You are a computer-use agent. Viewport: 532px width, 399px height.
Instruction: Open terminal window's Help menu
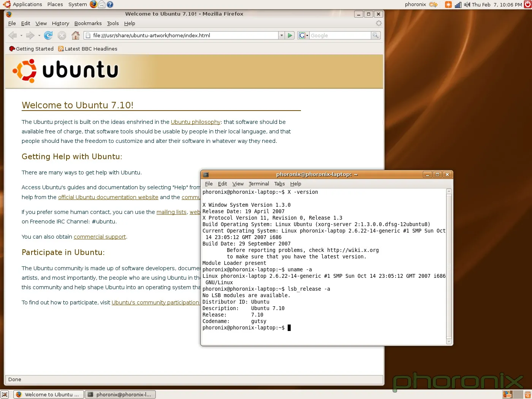coord(296,184)
